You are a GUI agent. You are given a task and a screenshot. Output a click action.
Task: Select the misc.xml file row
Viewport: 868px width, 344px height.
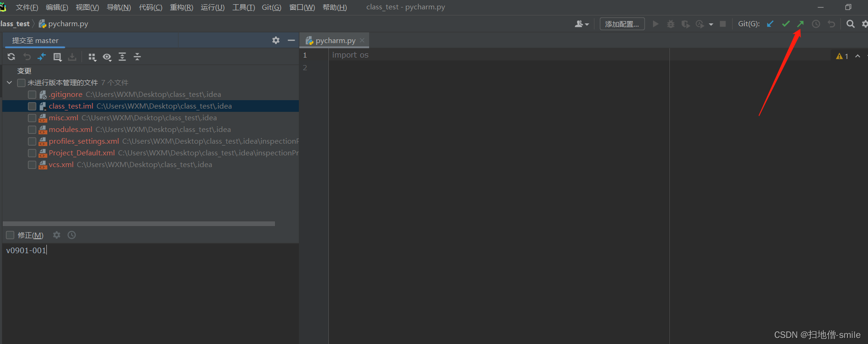pos(150,118)
